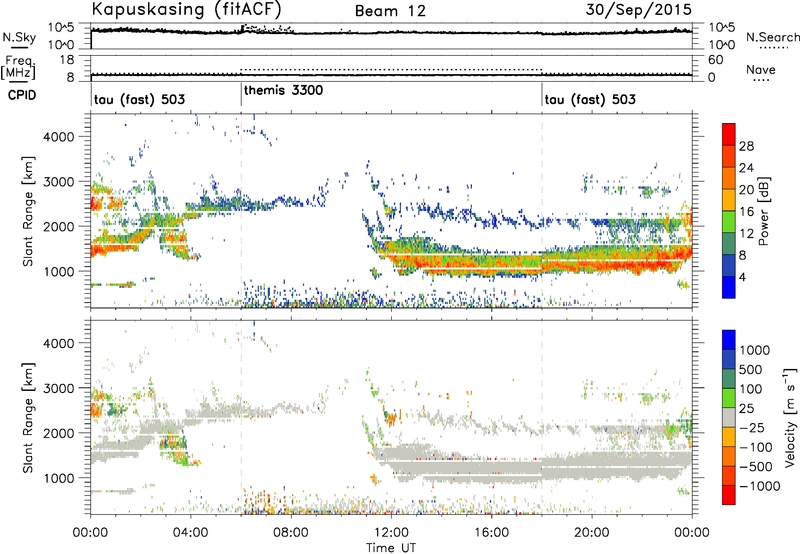Screen dimensions: 800x554
Task: Click the '-500' label on Velocity colorbar
Action: click(756, 467)
